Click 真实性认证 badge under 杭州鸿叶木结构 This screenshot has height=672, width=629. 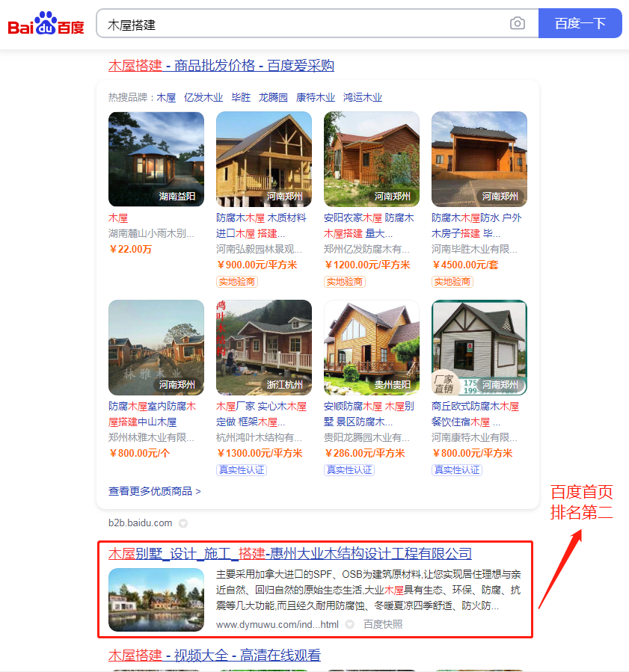point(242,470)
